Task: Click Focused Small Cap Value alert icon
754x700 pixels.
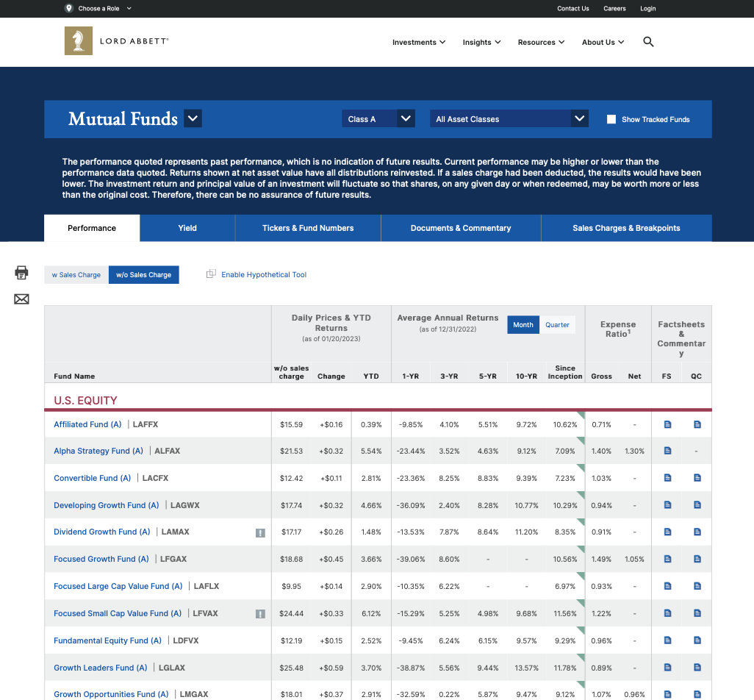Action: tap(260, 614)
